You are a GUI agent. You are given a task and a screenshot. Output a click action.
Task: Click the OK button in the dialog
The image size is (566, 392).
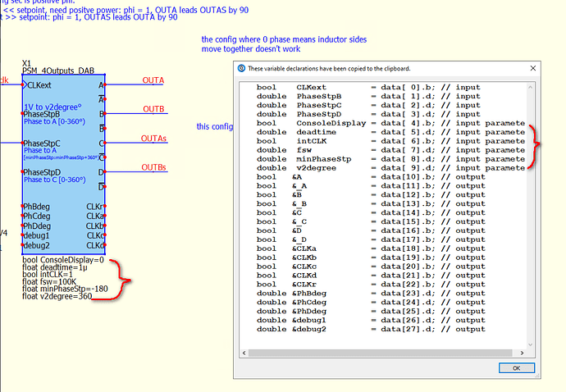[516, 368]
